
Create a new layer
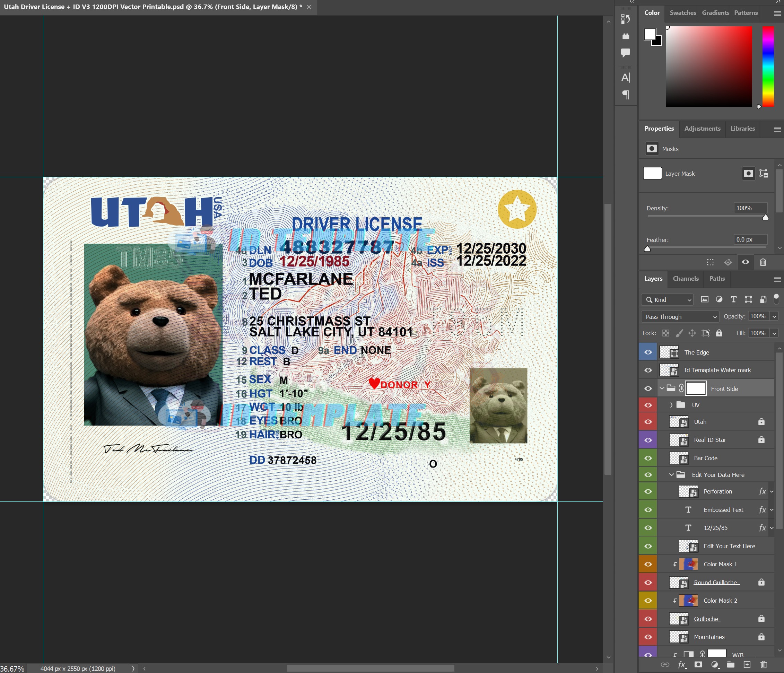(747, 665)
